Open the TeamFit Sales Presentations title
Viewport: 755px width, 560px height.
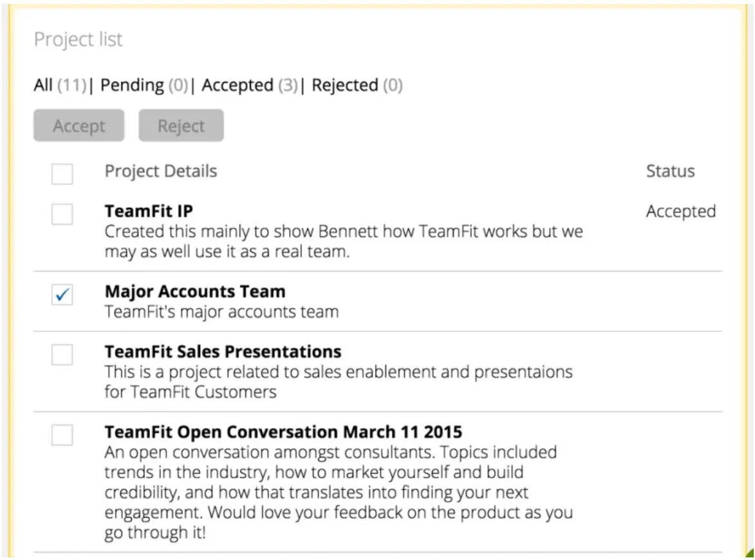(223, 352)
